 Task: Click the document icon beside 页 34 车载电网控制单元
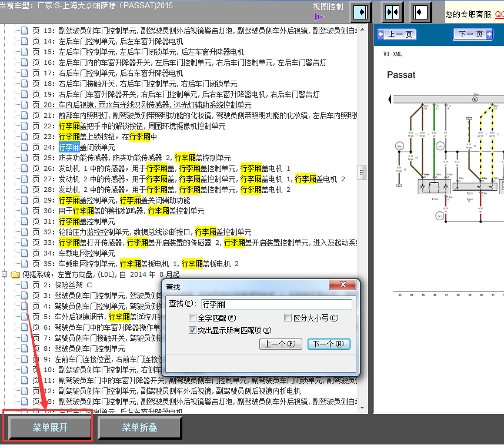[24, 253]
